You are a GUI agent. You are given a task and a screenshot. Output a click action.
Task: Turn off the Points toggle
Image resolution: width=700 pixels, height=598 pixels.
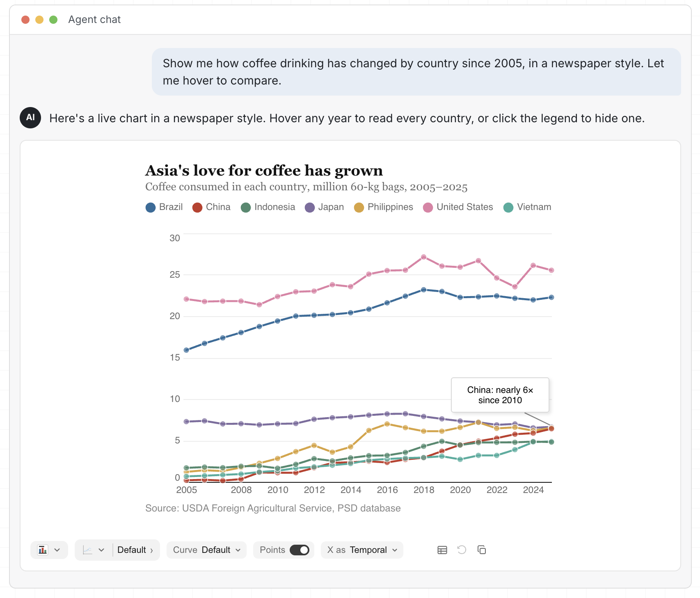pos(300,550)
